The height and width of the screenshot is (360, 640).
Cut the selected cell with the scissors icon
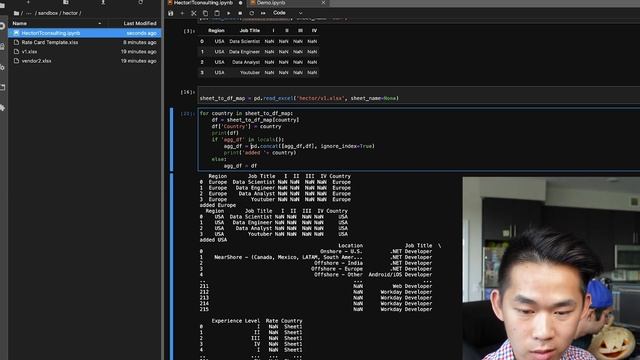point(194,13)
